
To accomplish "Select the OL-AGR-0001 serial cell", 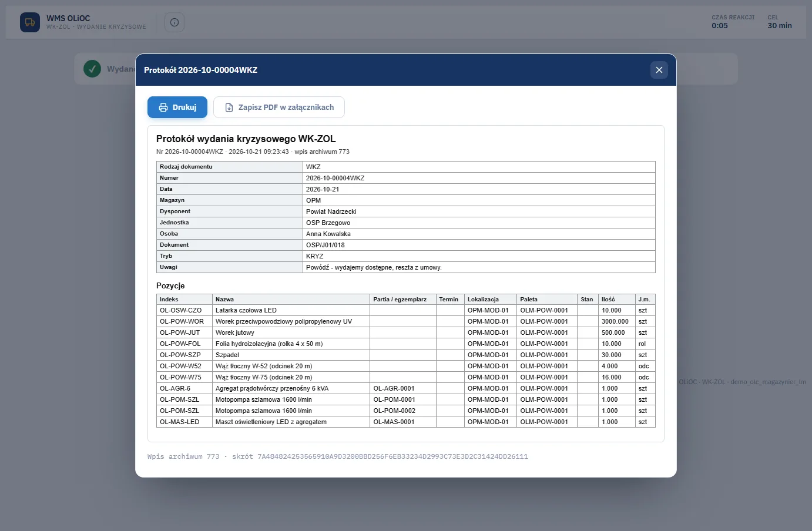I will click(x=403, y=389).
